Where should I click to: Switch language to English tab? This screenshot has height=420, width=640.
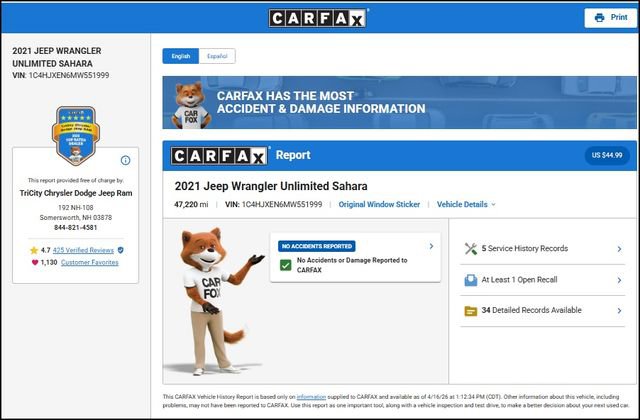[x=180, y=56]
